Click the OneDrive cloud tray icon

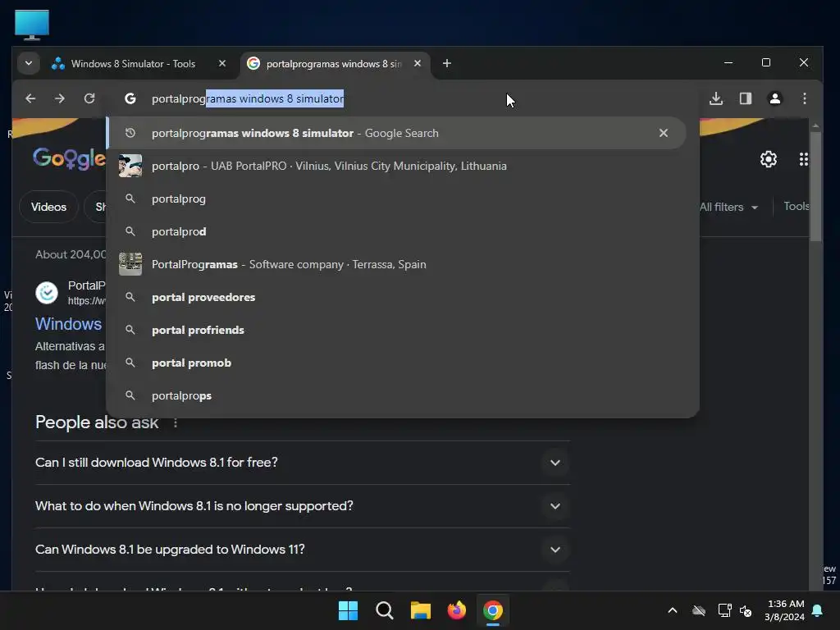pos(699,610)
